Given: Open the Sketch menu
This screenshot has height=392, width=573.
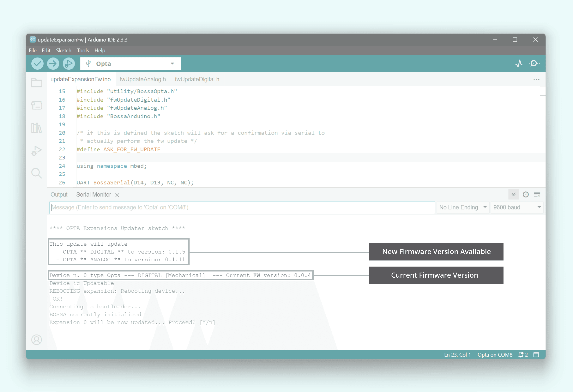Looking at the screenshot, I should (64, 50).
